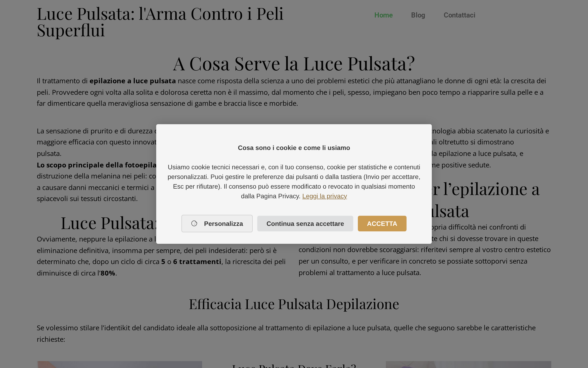This screenshot has height=368, width=588.
Task: Click the cookie icon in Personalizza button
Action: click(194, 223)
